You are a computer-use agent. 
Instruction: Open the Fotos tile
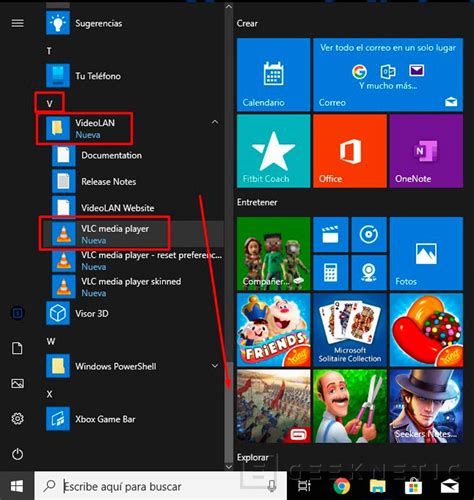coord(426,254)
